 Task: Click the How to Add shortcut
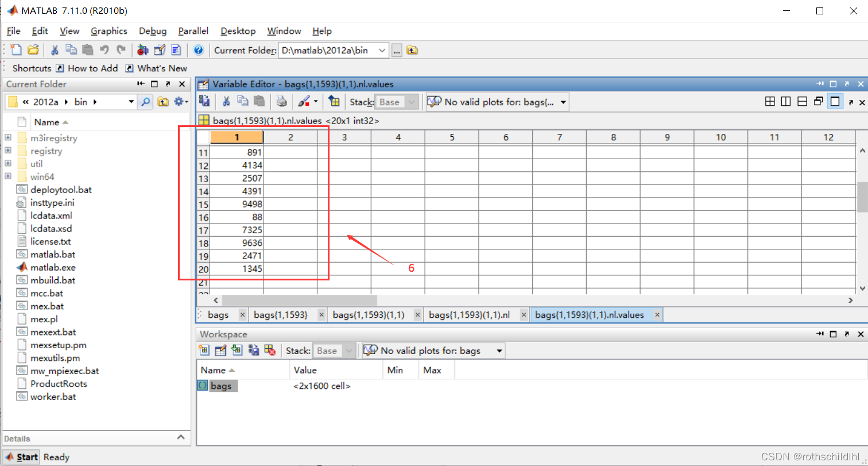87,68
